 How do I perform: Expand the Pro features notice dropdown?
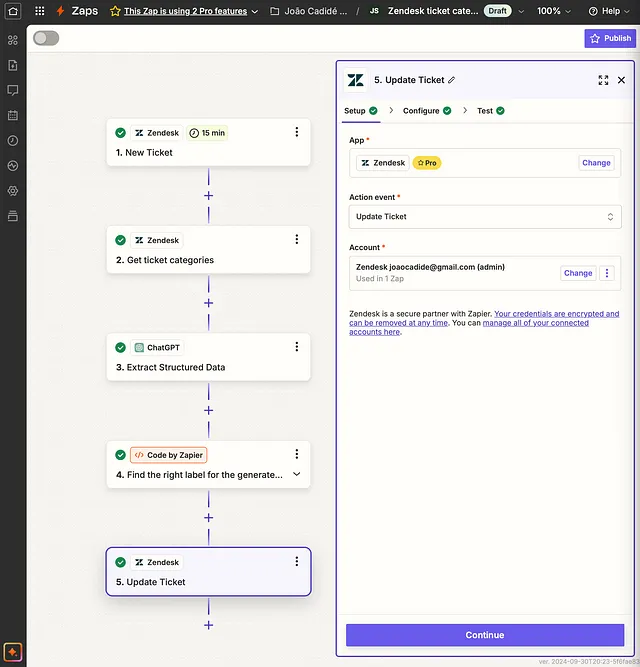pos(255,11)
